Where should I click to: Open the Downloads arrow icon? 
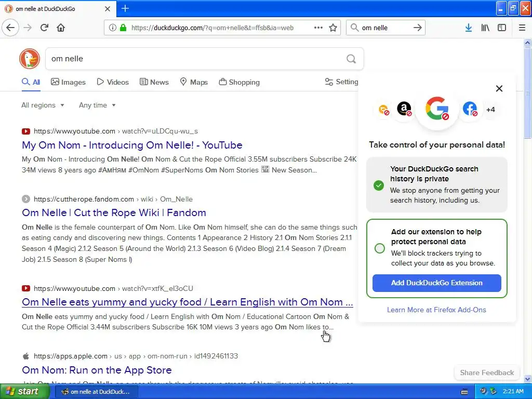pos(469,28)
